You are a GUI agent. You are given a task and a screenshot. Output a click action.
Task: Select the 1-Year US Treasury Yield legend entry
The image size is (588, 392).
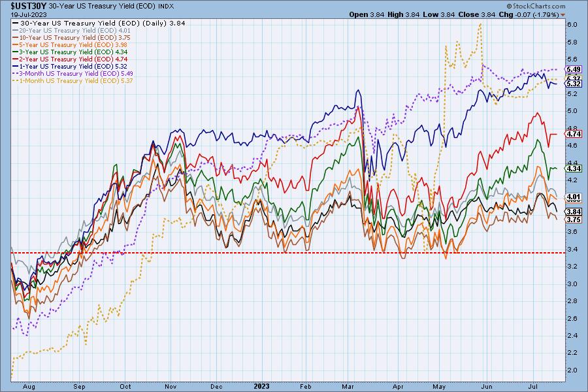(70, 66)
